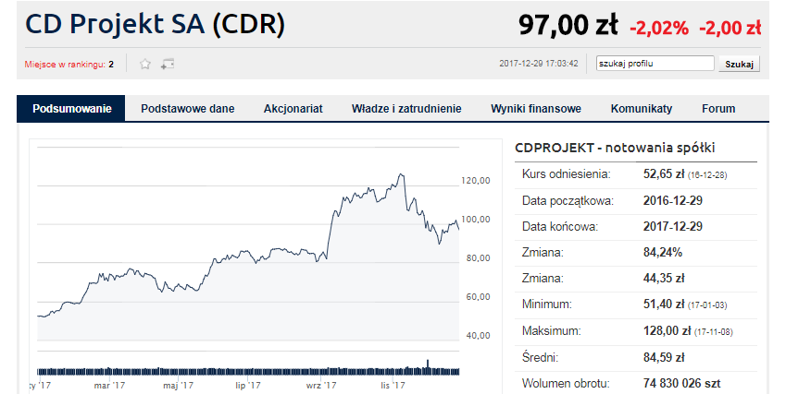Viewport: 786px width, 394px height.
Task: Switch to the Forum tab
Action: [718, 108]
